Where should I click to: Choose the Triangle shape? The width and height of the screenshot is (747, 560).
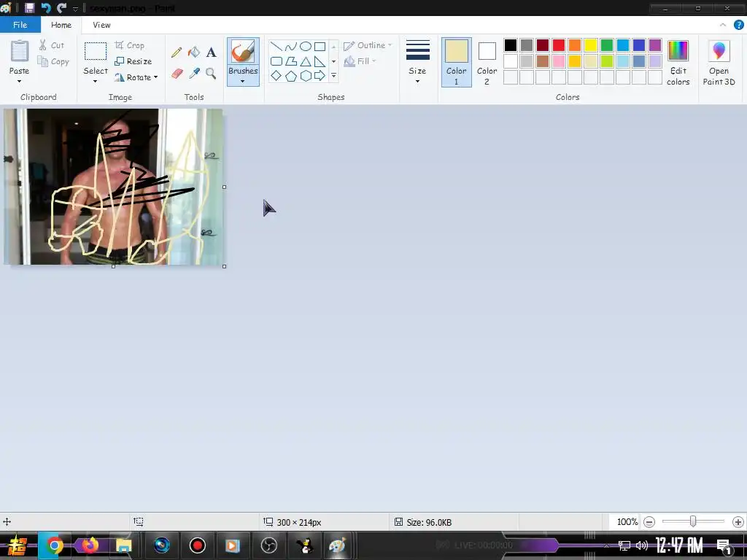tap(306, 61)
